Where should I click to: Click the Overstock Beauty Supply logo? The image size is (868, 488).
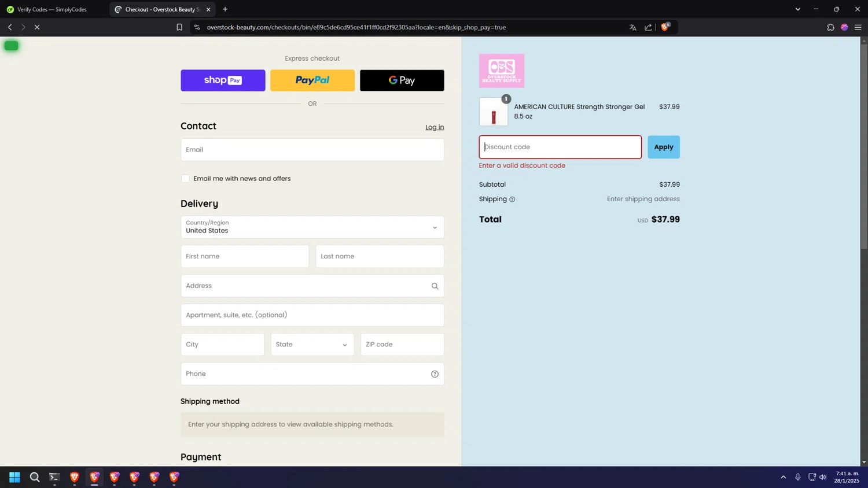click(x=502, y=71)
